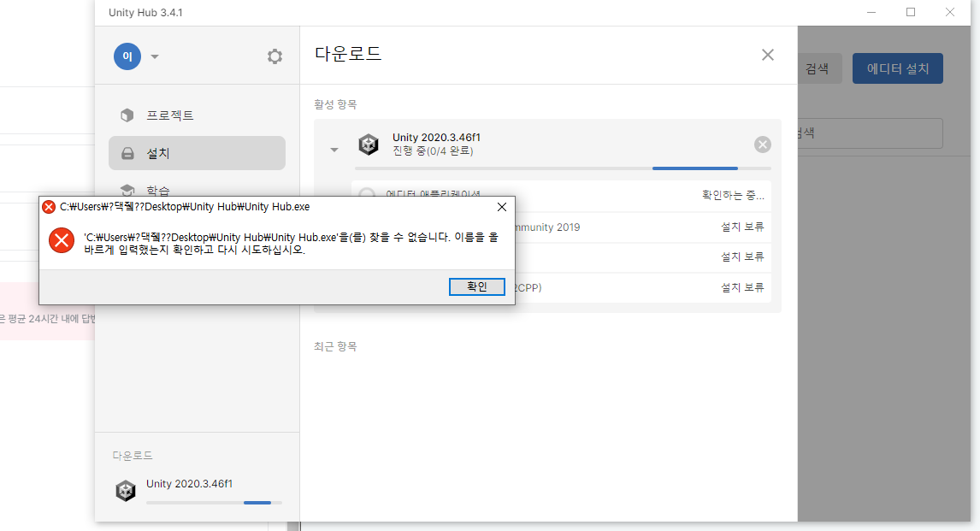
Task: Click the search input field behind panel
Action: [x=870, y=133]
